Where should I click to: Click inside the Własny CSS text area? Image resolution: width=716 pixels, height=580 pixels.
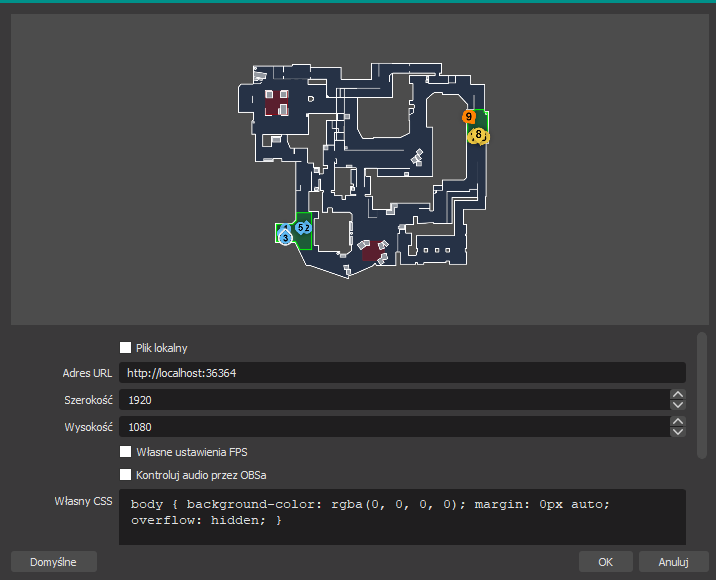(402, 517)
